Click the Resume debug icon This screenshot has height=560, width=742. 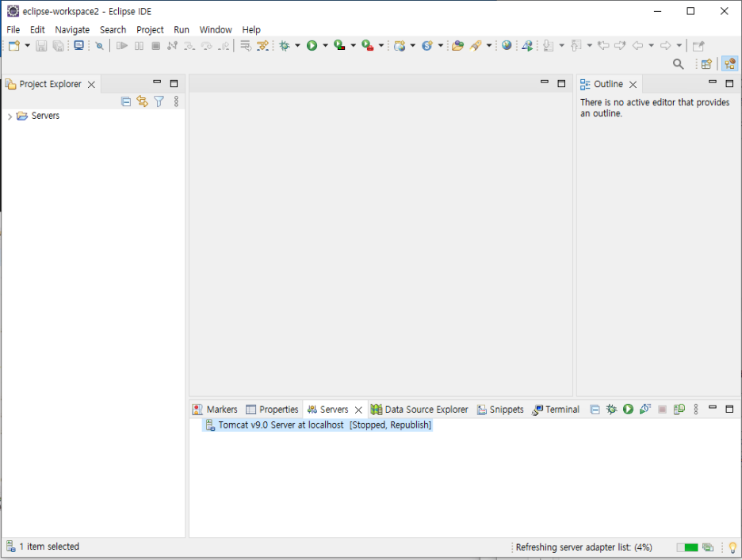(x=122, y=46)
